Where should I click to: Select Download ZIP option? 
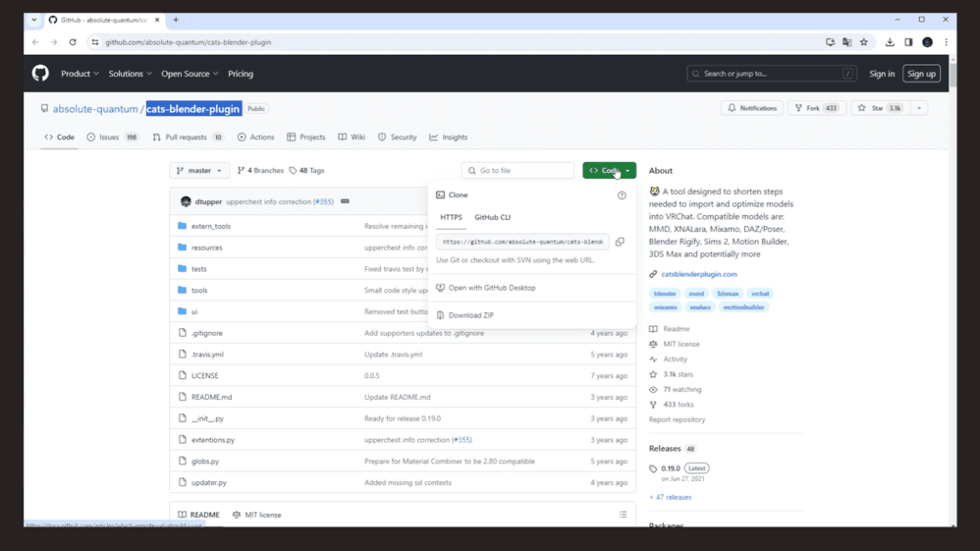(470, 315)
